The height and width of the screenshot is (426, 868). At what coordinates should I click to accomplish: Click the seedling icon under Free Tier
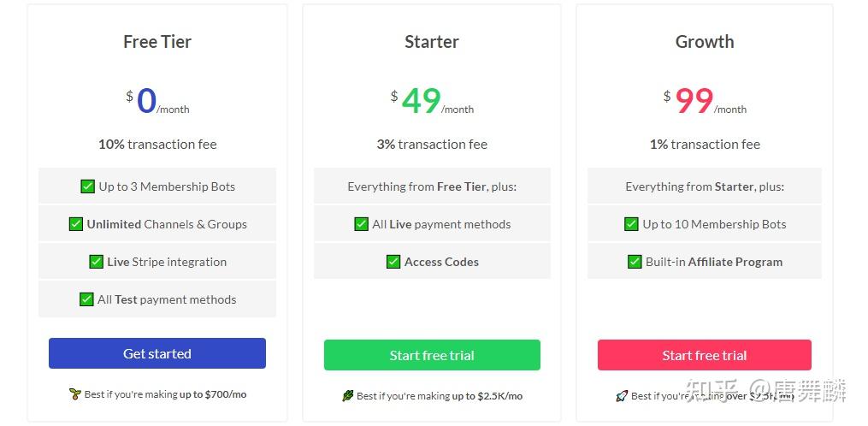pos(74,394)
